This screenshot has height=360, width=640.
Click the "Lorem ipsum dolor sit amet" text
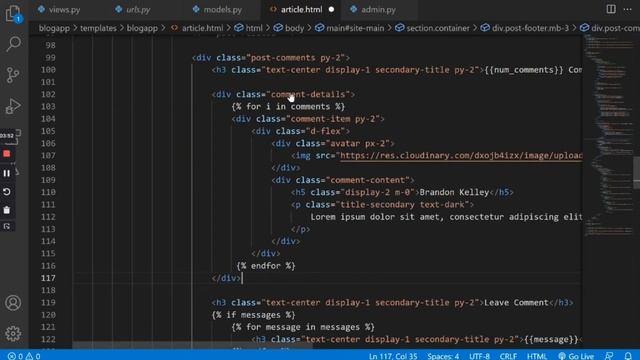pyautogui.click(x=378, y=217)
